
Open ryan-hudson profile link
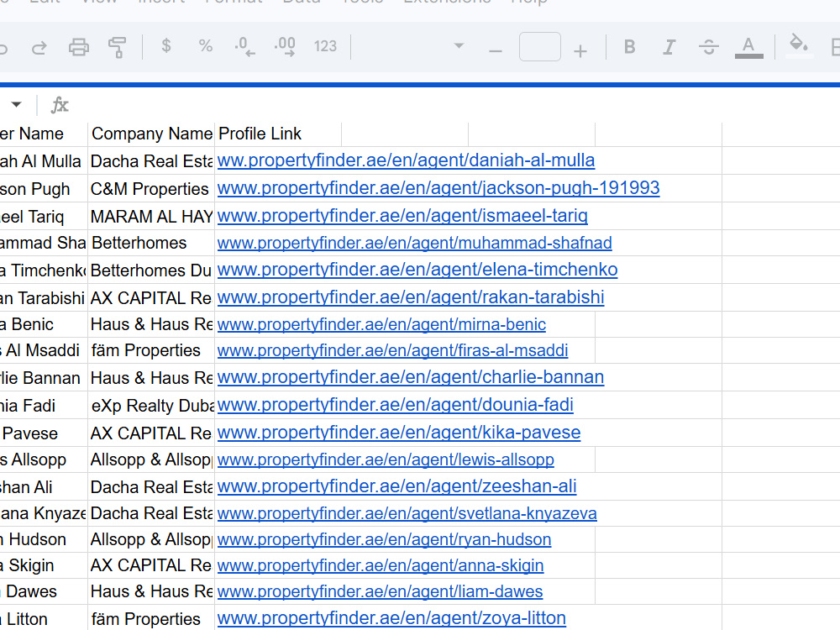pyautogui.click(x=384, y=539)
